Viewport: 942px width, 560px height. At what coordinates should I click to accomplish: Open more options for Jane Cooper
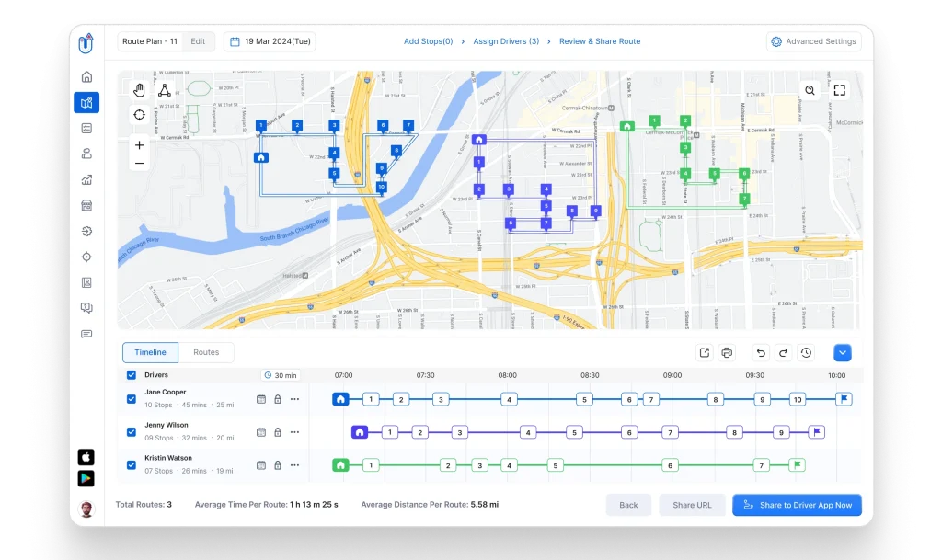pos(294,399)
